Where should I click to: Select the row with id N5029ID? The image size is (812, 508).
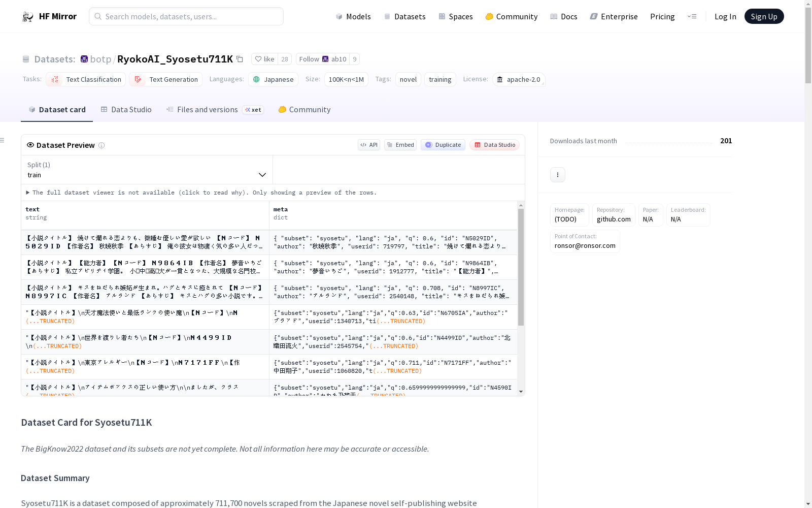click(269, 242)
